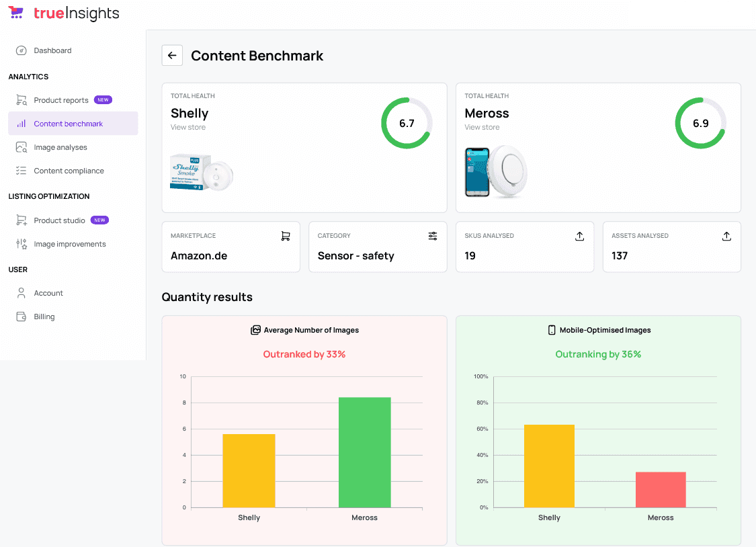Viewport: 756px width, 547px height.
Task: Click the Shelly brand heading
Action: pos(190,114)
